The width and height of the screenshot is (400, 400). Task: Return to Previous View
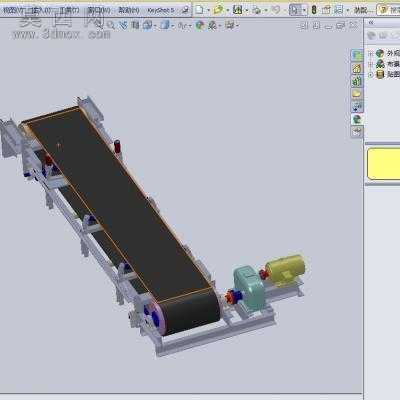tap(123, 25)
